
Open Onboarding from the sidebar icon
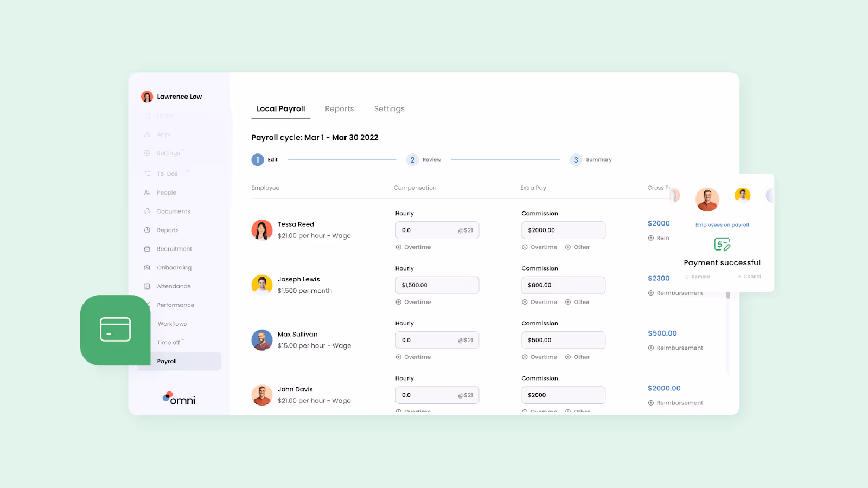147,267
